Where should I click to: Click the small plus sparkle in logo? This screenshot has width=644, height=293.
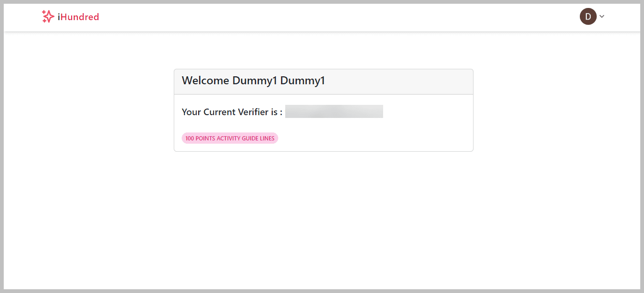pos(44,12)
